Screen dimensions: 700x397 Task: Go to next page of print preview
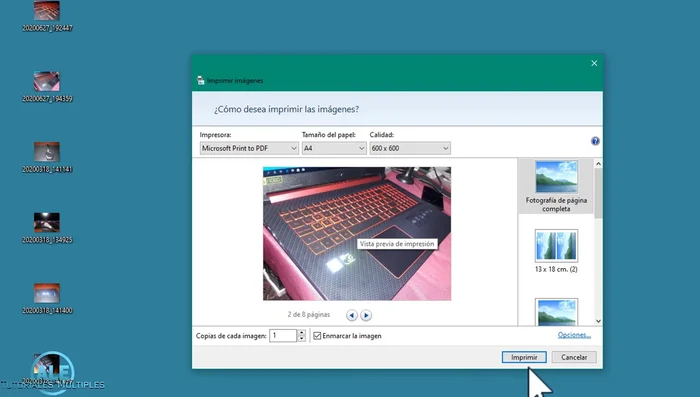[366, 315]
